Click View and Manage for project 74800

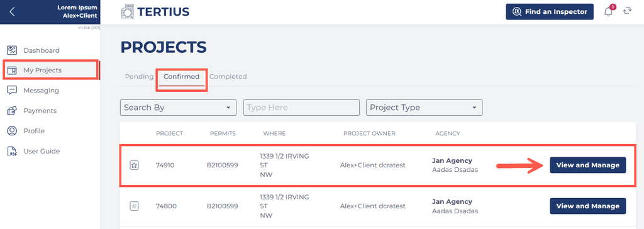point(588,206)
